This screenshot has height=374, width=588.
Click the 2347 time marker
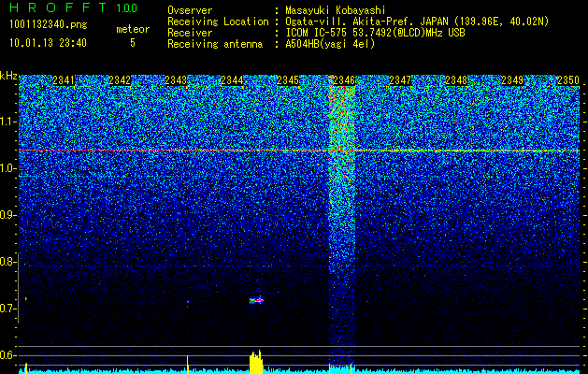click(x=400, y=80)
